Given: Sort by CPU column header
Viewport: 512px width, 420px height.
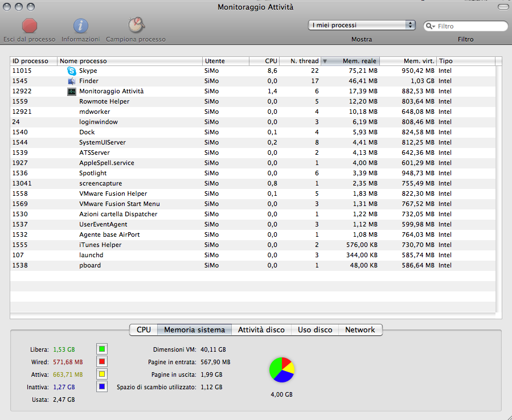Looking at the screenshot, I should 264,61.
